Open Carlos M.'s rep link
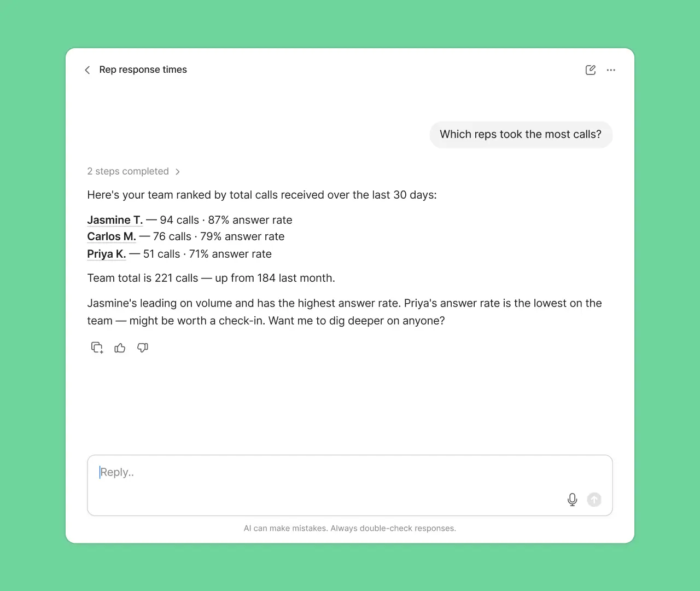This screenshot has width=700, height=591. pos(112,236)
